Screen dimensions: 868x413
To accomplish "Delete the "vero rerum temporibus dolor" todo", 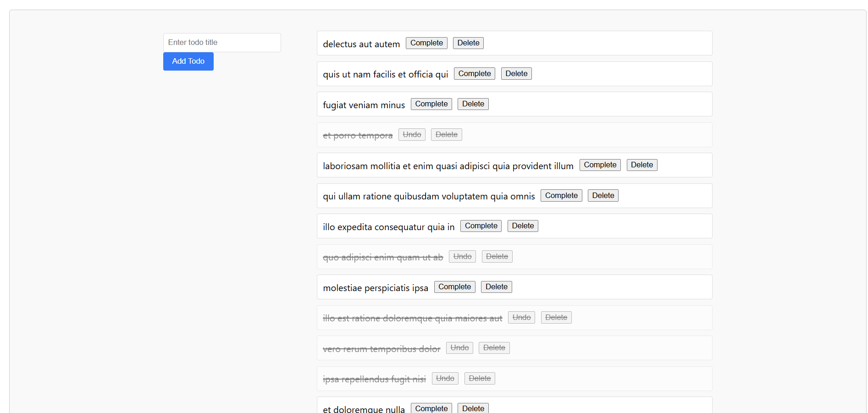I will tap(494, 347).
